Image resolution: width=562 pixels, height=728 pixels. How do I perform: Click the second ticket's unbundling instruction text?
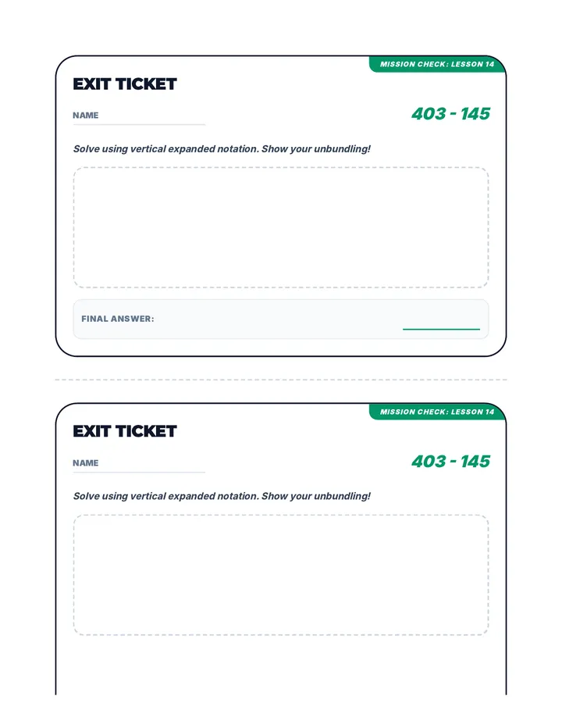coord(222,496)
